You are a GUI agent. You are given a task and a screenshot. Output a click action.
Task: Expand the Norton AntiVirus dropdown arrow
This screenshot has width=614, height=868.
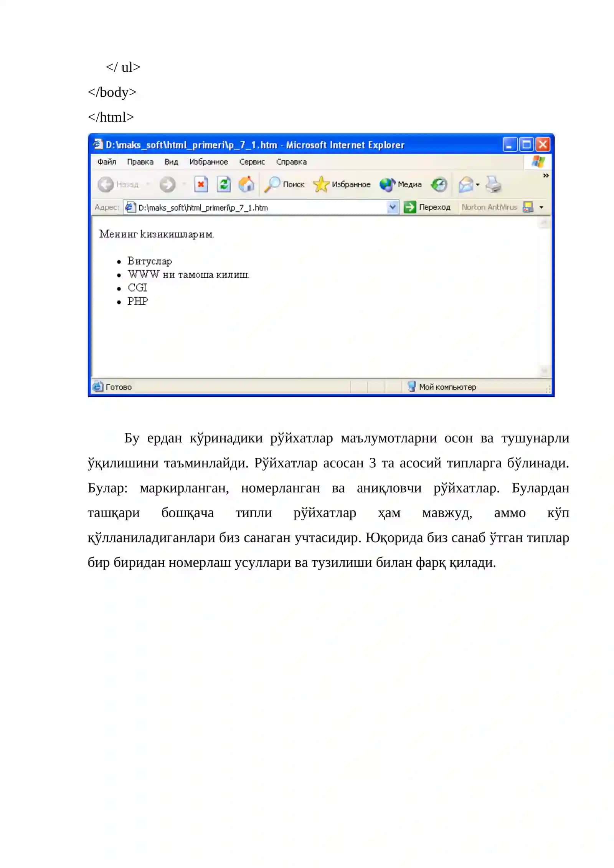pyautogui.click(x=541, y=208)
